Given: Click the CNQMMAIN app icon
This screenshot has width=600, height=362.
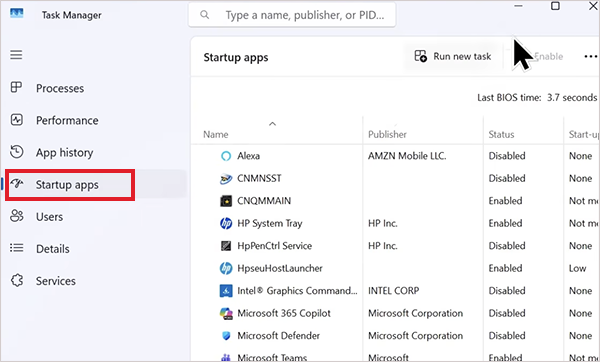Looking at the screenshot, I should coord(226,201).
